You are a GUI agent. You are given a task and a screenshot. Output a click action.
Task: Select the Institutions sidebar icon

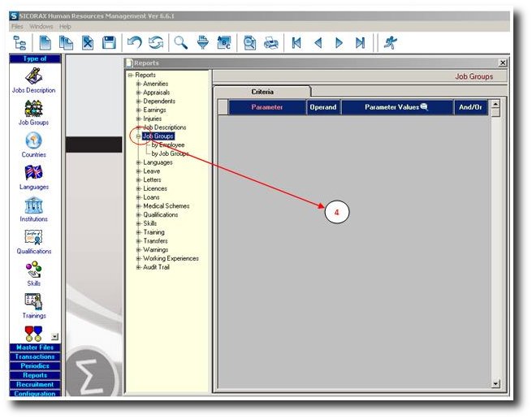tap(33, 208)
